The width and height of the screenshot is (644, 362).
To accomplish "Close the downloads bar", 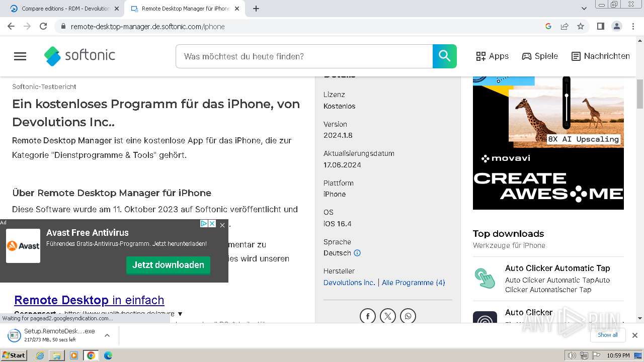I will tap(635, 335).
